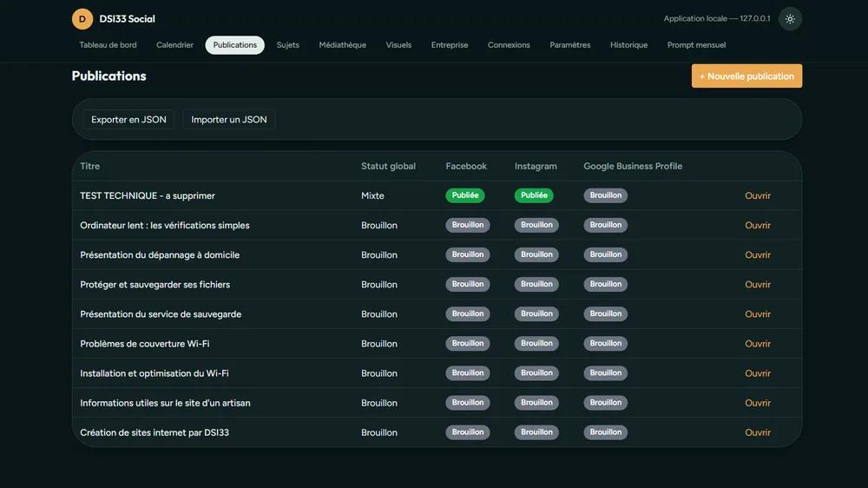Click Ouvrir for Création de sites internet
This screenshot has width=868, height=488.
(x=757, y=432)
